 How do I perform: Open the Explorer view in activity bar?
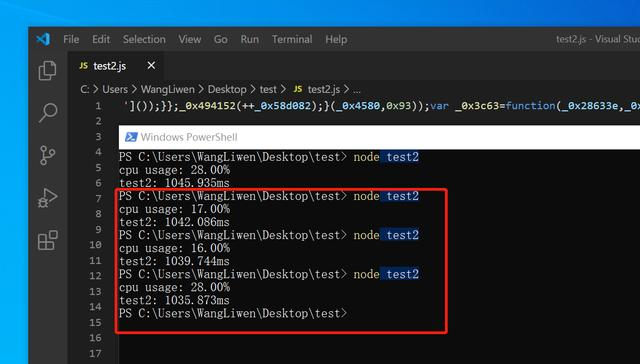click(47, 71)
